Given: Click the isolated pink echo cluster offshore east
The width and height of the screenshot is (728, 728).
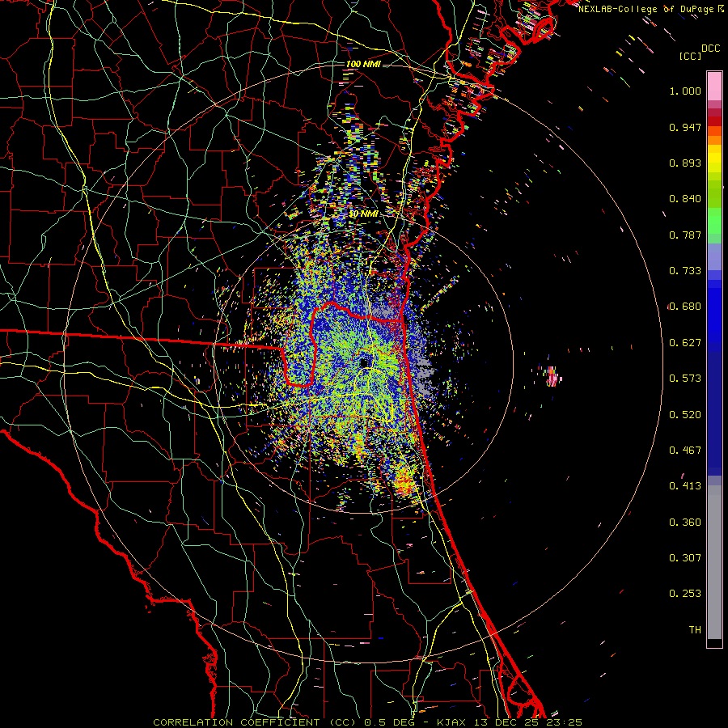Looking at the screenshot, I should [x=551, y=376].
